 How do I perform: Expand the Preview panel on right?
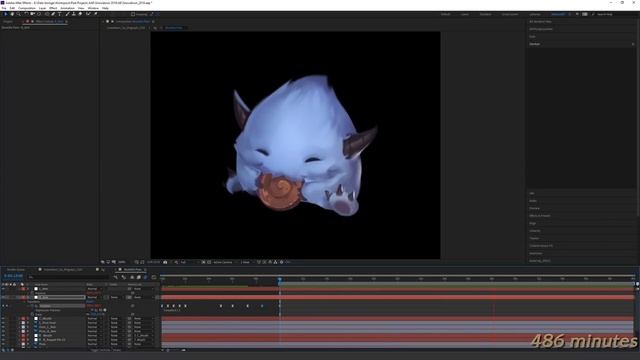tap(534, 208)
